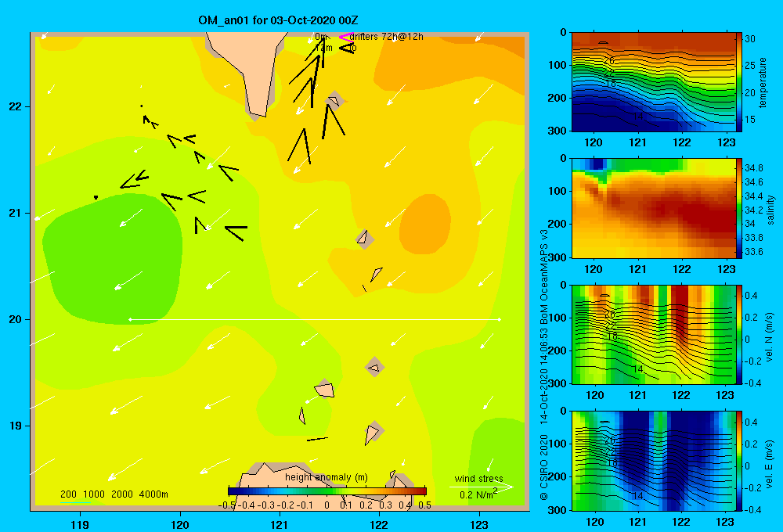
Task: Click the orange high-anomaly patch near 122.5°E
Action: tap(425, 224)
